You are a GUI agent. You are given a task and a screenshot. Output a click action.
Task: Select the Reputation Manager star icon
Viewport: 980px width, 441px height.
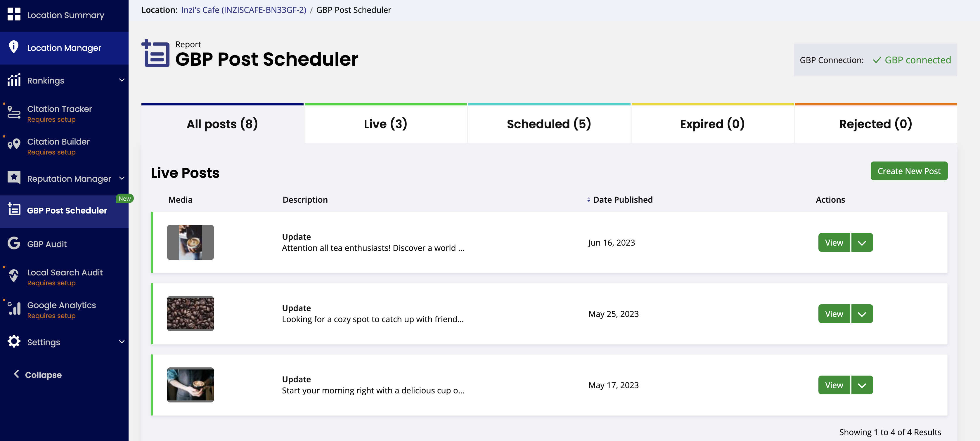14,178
